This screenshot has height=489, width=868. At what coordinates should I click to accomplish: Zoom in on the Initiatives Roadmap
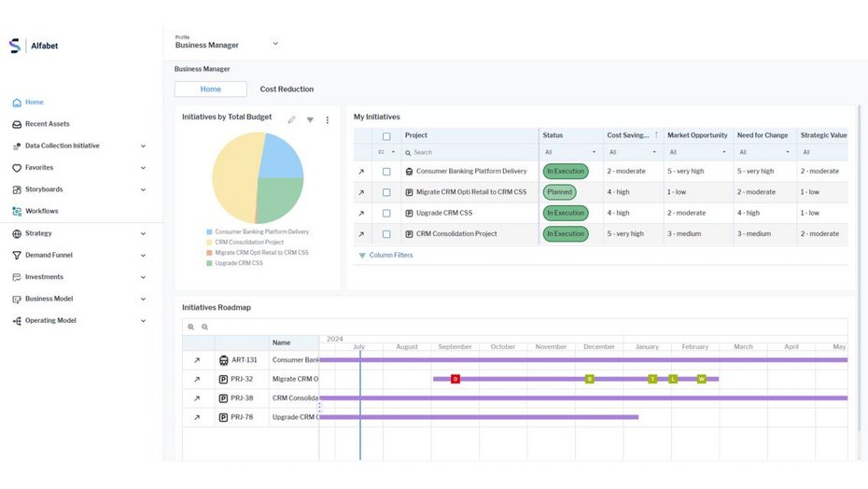click(190, 328)
